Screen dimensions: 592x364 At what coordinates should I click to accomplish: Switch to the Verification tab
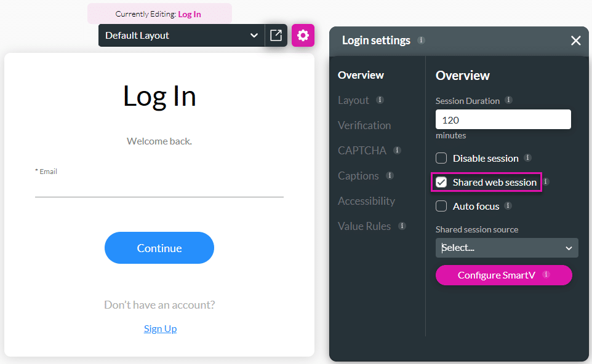pos(364,125)
